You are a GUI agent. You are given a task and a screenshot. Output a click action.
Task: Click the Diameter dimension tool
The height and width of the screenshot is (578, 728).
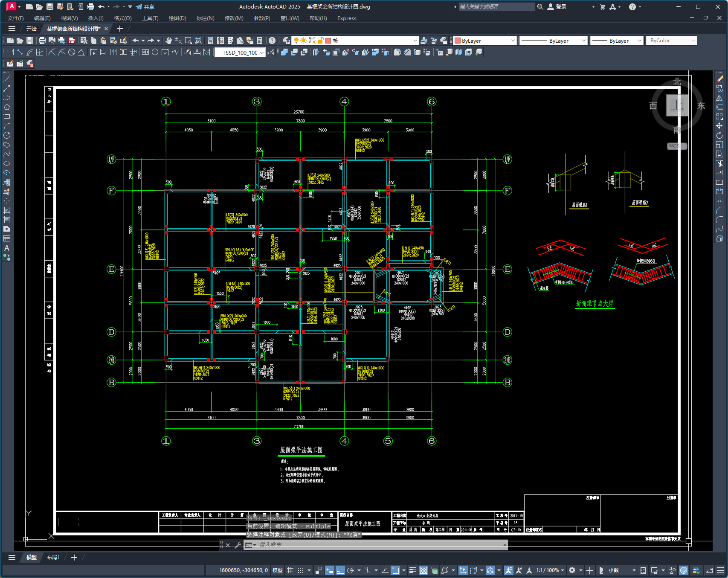point(72,52)
